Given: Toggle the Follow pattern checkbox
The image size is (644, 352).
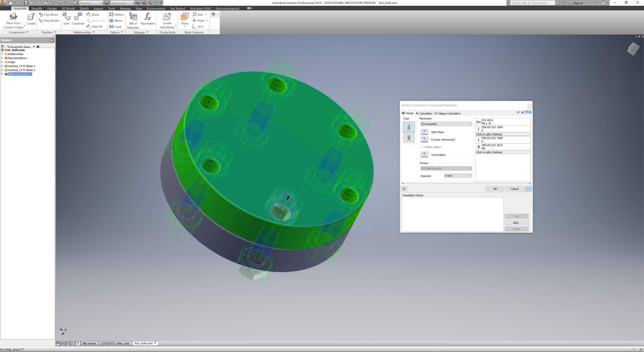Looking at the screenshot, I should [x=422, y=147].
